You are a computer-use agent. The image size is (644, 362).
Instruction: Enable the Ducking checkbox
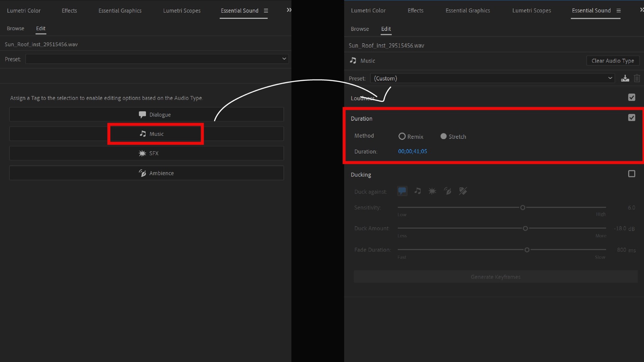632,174
